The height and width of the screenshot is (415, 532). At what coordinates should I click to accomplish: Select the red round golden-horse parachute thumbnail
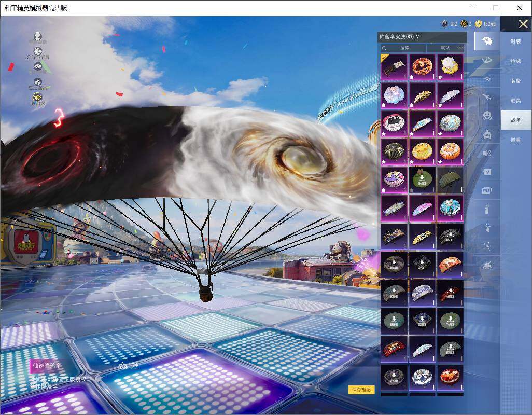click(x=450, y=377)
